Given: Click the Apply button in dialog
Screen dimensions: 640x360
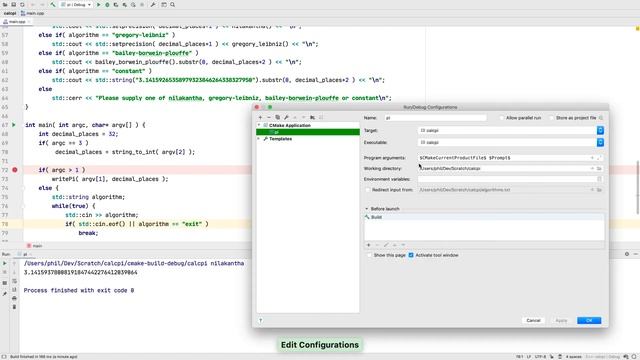Looking at the screenshot, I should click(x=561, y=320).
